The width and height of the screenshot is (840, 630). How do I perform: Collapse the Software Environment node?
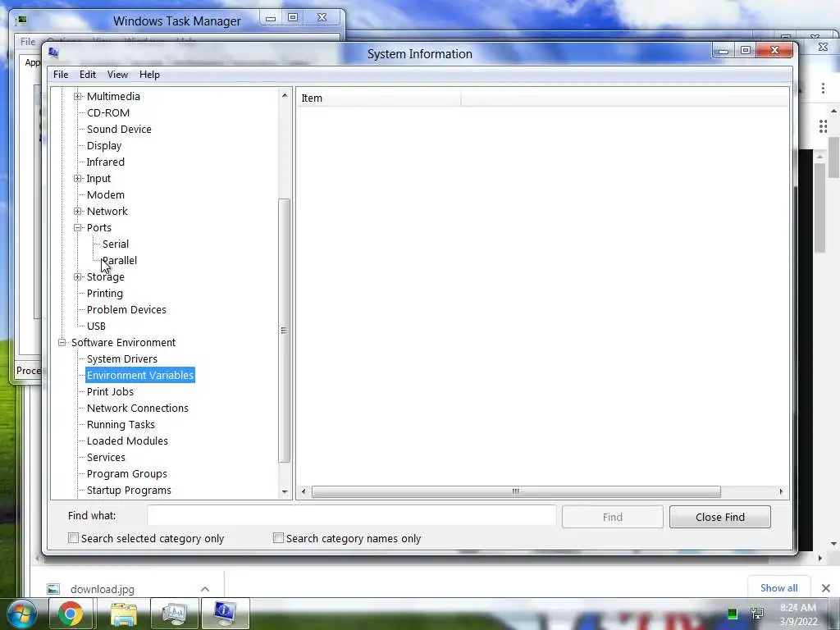62,342
